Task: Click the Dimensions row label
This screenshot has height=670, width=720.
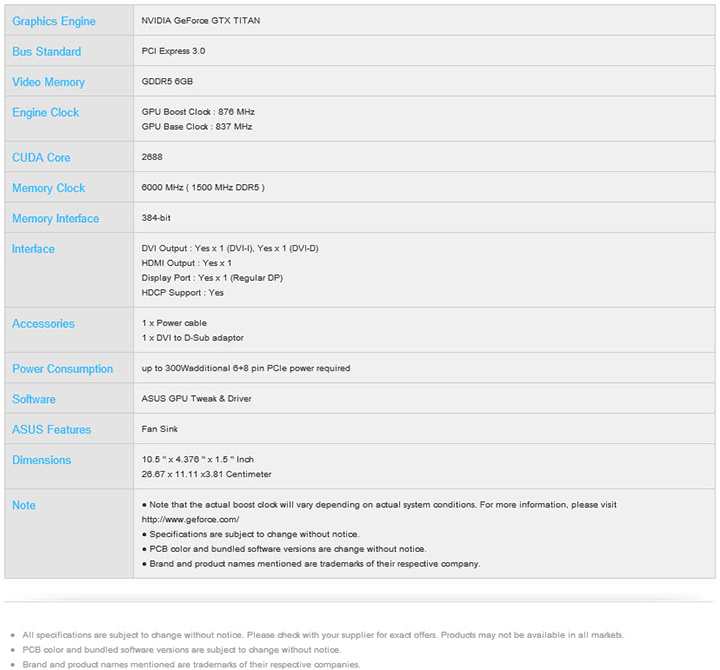Action: pyautogui.click(x=41, y=460)
